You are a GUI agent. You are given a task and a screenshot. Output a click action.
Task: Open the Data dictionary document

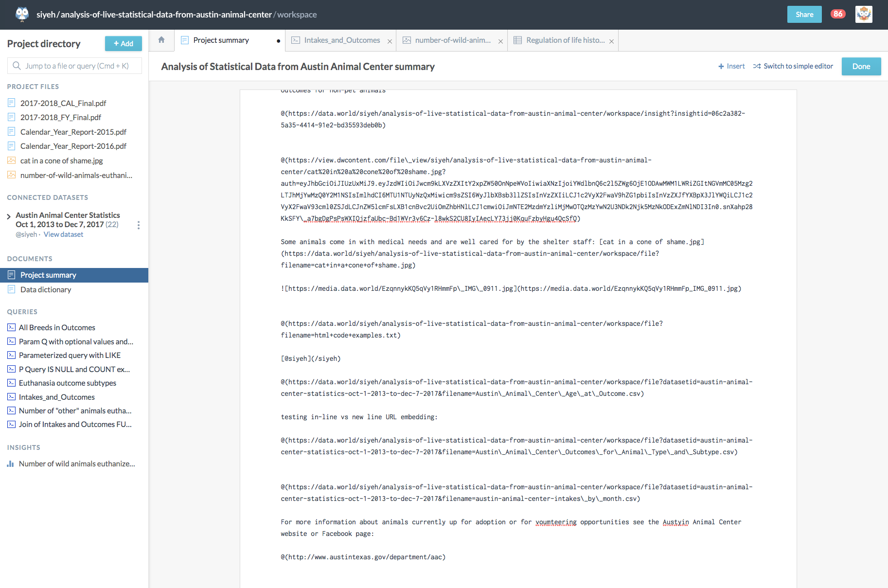tap(46, 289)
